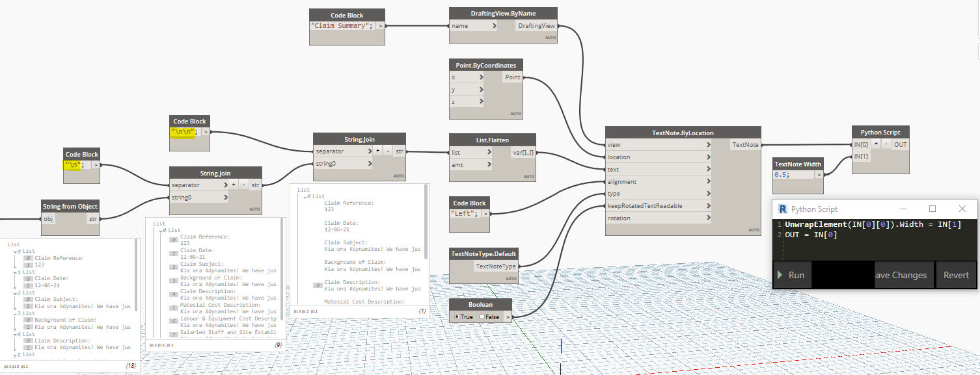Add an input to the String.Join node feeding List.Flatten
980x375 pixels.
[x=378, y=151]
